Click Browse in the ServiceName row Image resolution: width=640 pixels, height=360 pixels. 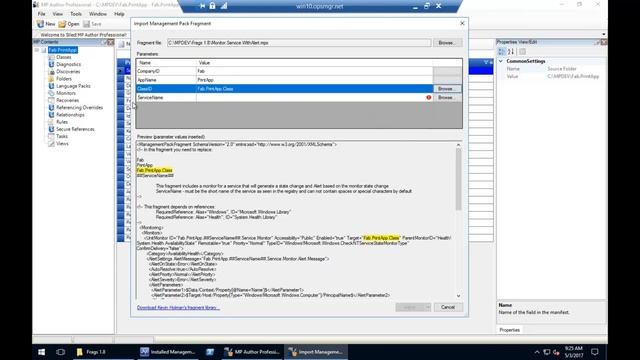[x=447, y=98]
